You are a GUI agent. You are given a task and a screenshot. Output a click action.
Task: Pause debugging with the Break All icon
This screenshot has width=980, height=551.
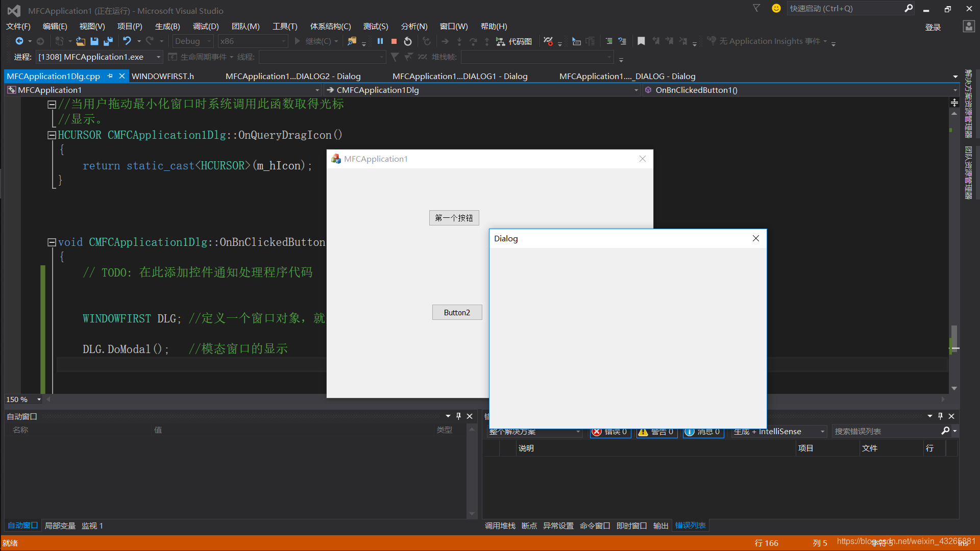click(380, 41)
